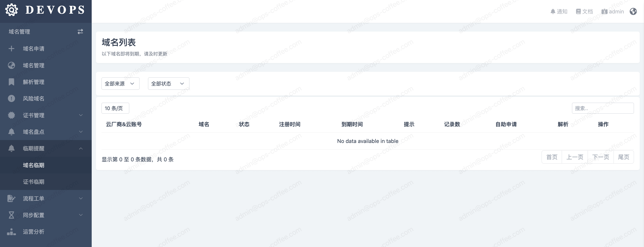Viewport: 644px width, 247px height.
Task: Open the 文档 docs link in header
Action: (x=585, y=11)
